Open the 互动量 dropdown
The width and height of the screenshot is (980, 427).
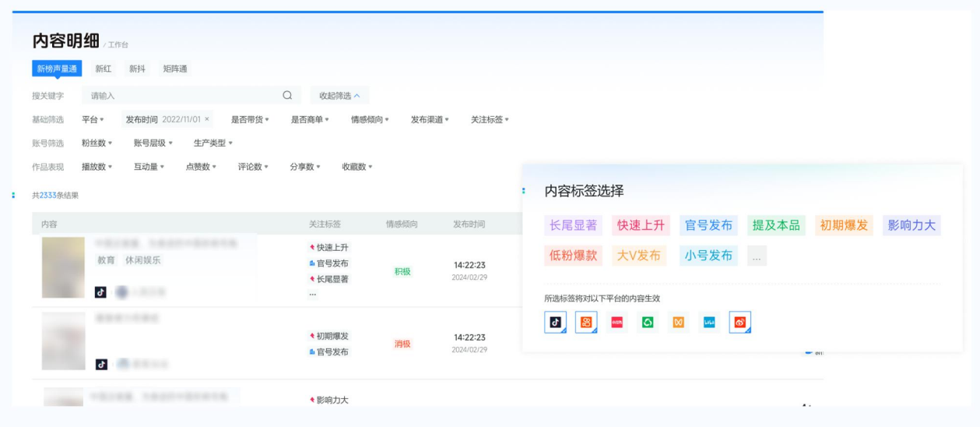pyautogui.click(x=149, y=167)
